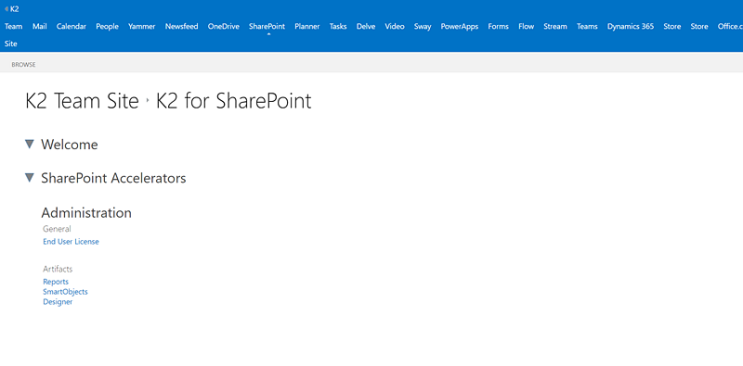Collapse the SharePoint Accelerators section triangle
Image resolution: width=743 pixels, height=366 pixels.
[x=29, y=177]
